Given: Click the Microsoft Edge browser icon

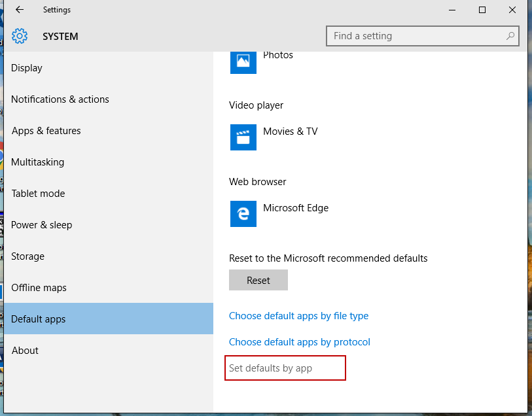Looking at the screenshot, I should point(243,214).
